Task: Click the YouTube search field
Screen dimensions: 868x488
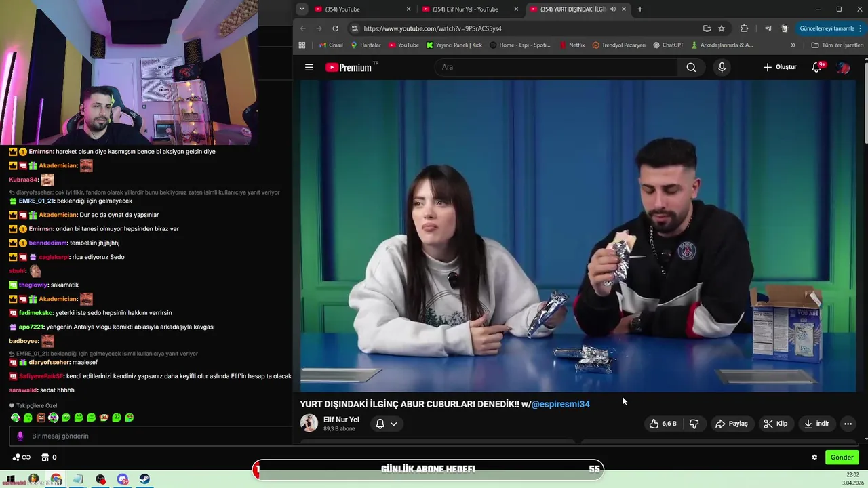Action: [555, 67]
